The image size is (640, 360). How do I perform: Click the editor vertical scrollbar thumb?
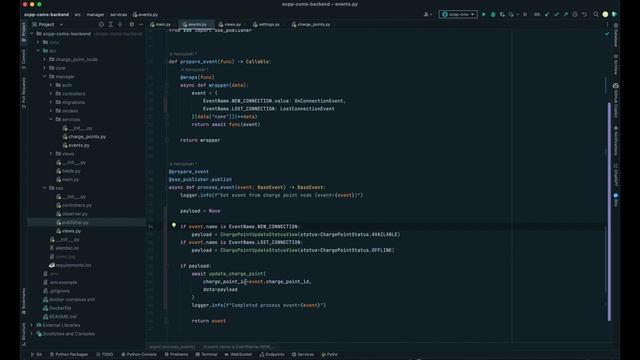click(609, 211)
